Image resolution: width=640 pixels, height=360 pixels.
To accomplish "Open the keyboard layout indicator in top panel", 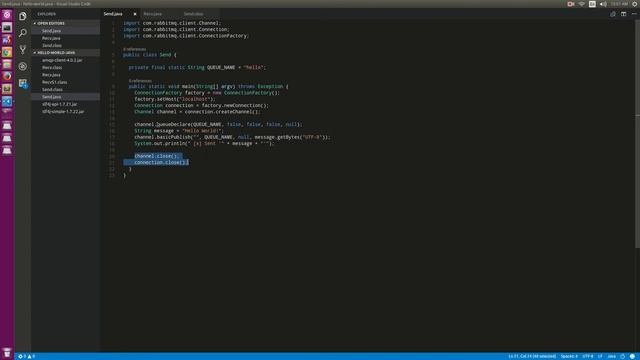I will (592, 4).
